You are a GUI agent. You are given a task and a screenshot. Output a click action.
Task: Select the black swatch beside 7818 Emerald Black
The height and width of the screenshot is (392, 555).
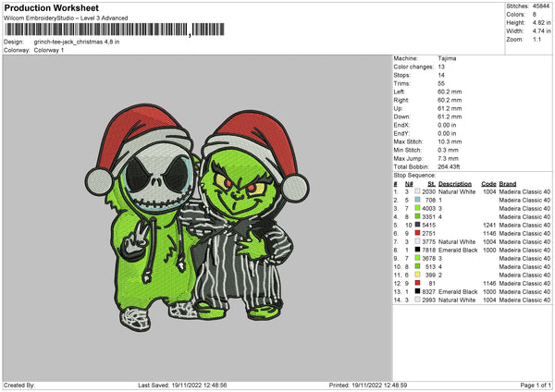pos(417,251)
